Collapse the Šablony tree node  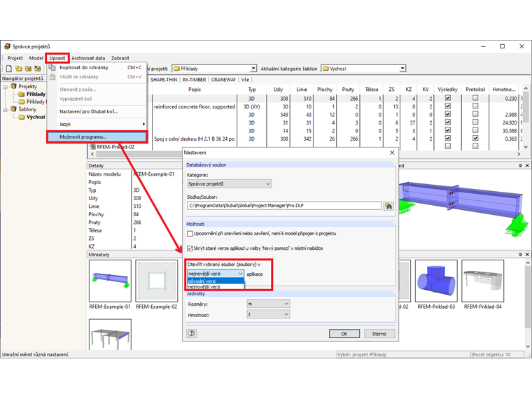point(6,110)
